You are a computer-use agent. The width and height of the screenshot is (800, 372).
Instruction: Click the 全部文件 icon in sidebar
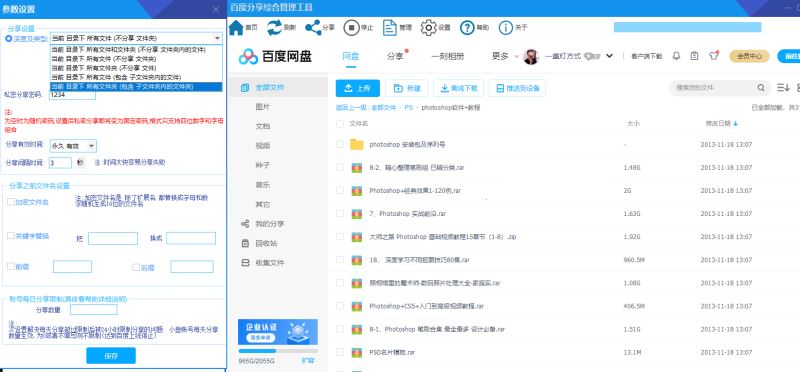[x=245, y=88]
